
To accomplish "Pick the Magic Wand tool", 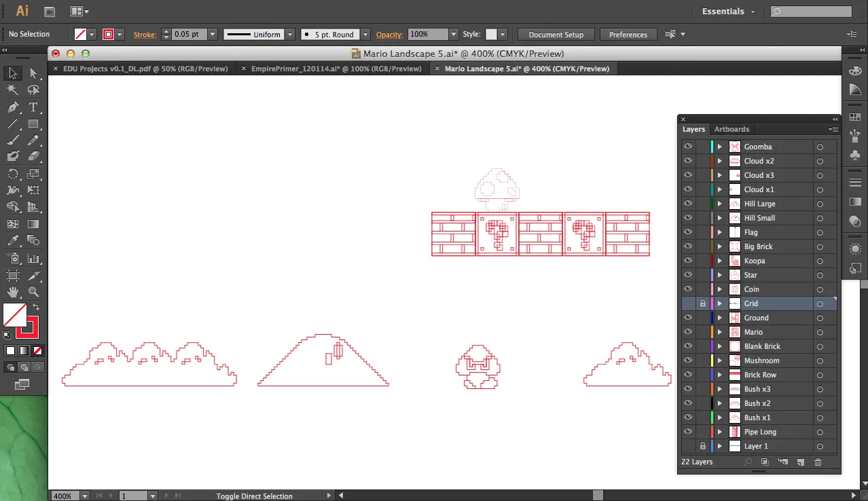I will tap(13, 90).
